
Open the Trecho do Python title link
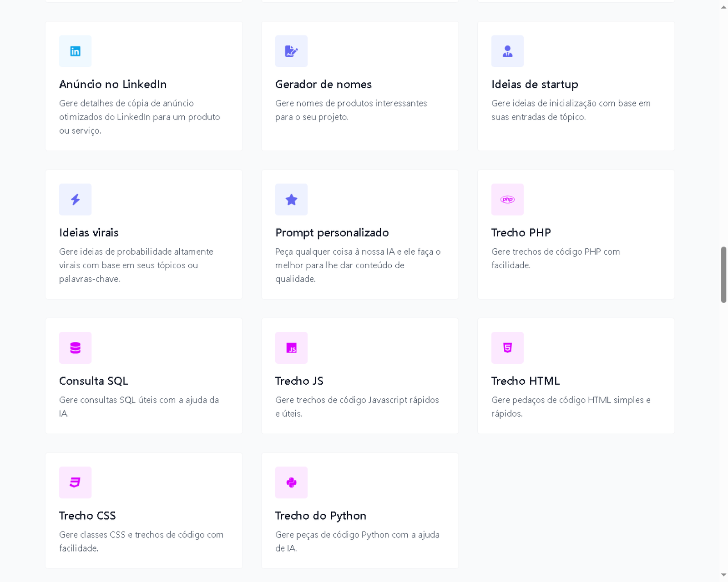(x=320, y=516)
